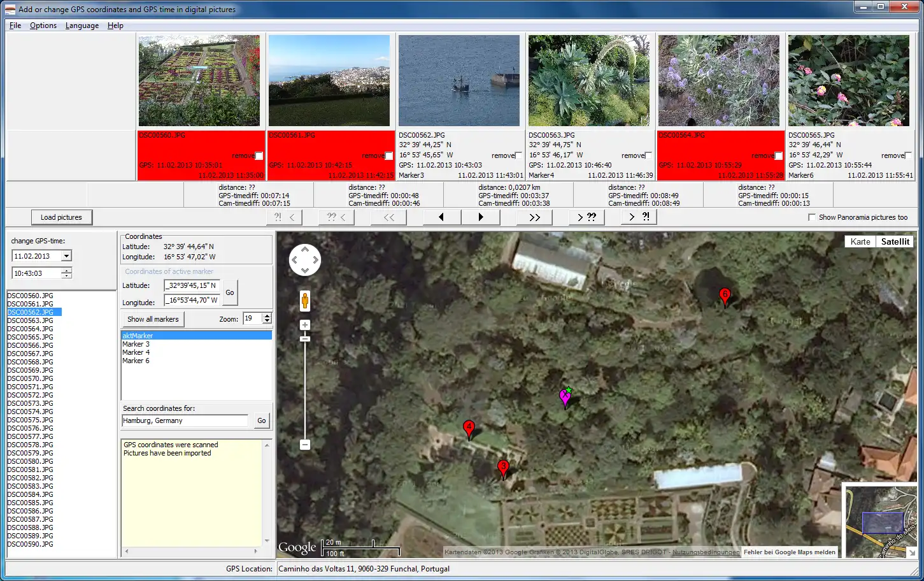
Task: Toggle remove checkbox for DSC00563.JPG
Action: [649, 155]
